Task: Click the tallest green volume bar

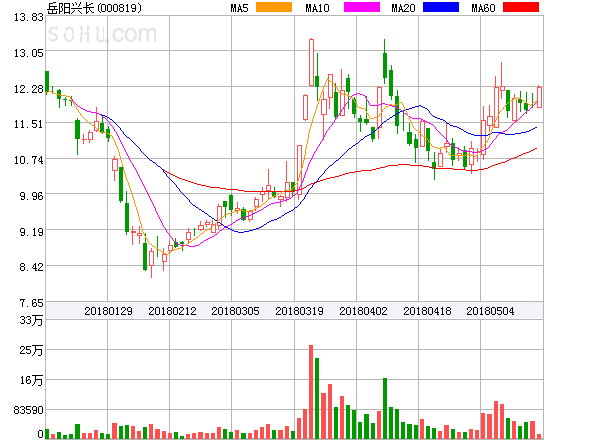Action: click(317, 398)
